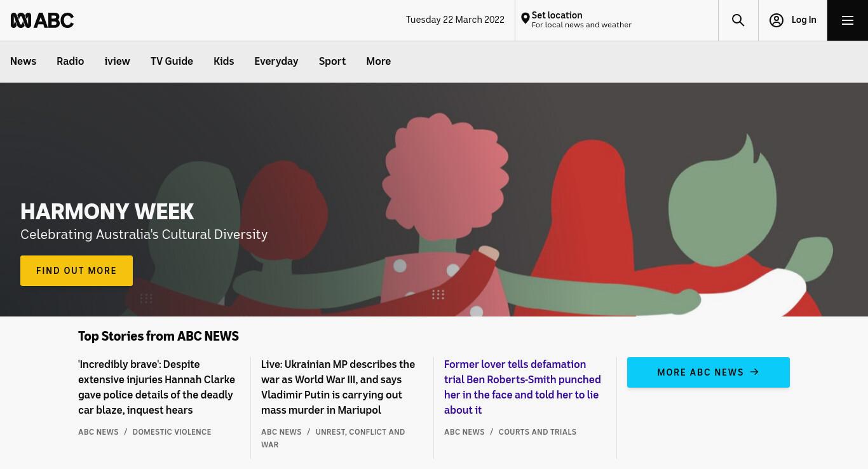868x469 pixels.
Task: Open the Radio section
Action: pos(70,62)
